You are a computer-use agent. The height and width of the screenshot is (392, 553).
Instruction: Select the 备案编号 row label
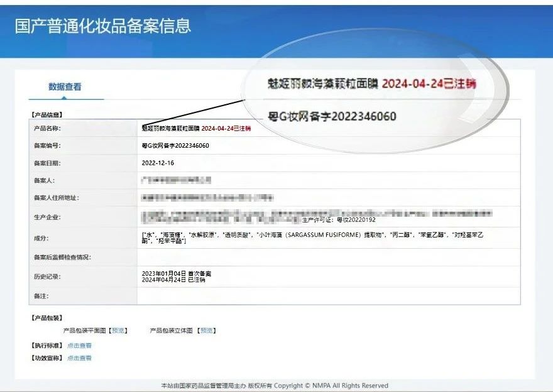(x=47, y=146)
